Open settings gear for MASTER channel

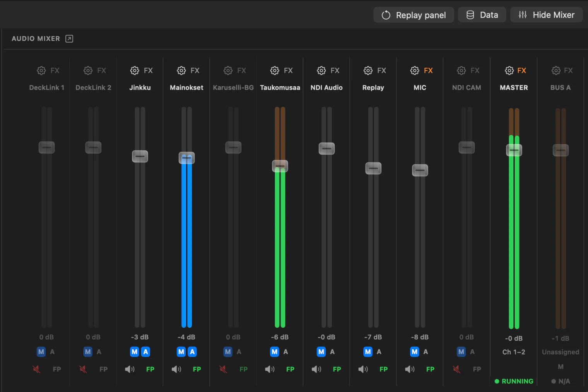[x=509, y=70]
